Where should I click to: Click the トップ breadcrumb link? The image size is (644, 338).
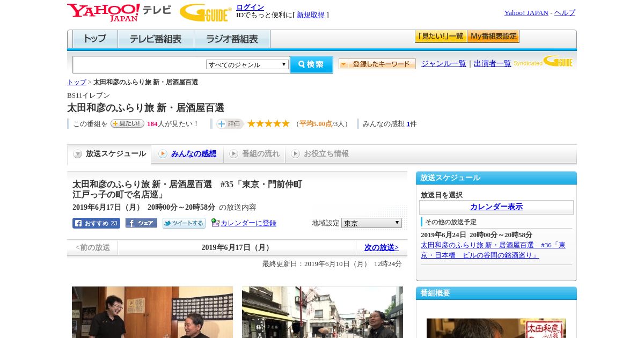point(77,82)
